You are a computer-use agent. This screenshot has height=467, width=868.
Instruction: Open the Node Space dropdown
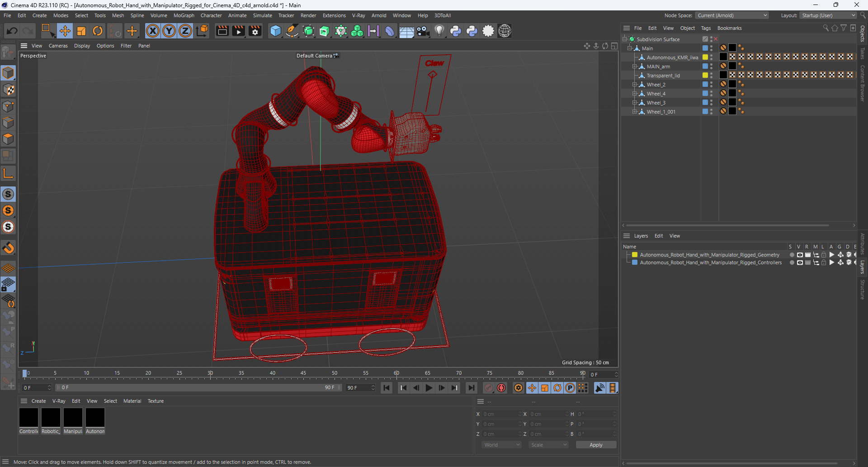(x=731, y=15)
